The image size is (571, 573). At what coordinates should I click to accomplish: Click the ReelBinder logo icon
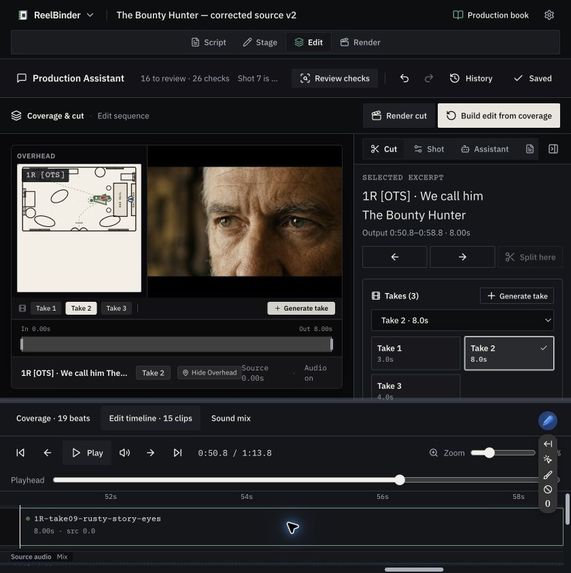coord(23,15)
